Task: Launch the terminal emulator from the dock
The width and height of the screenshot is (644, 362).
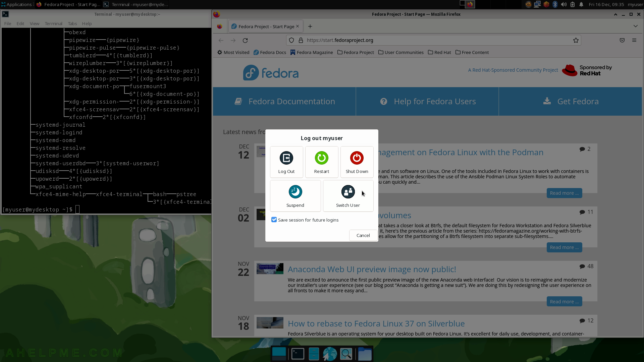Action: click(298, 354)
